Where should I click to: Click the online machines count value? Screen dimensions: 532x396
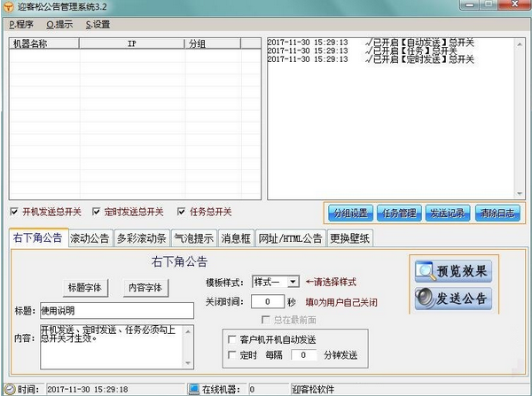coord(252,389)
